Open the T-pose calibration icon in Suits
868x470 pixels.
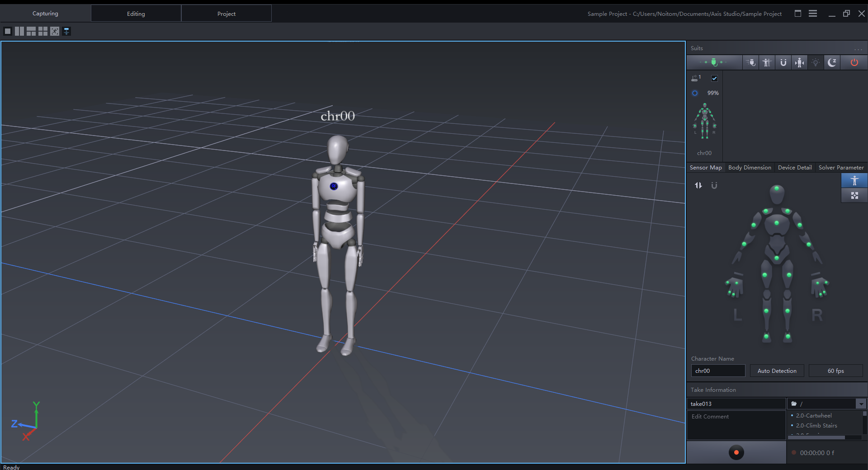click(x=767, y=62)
